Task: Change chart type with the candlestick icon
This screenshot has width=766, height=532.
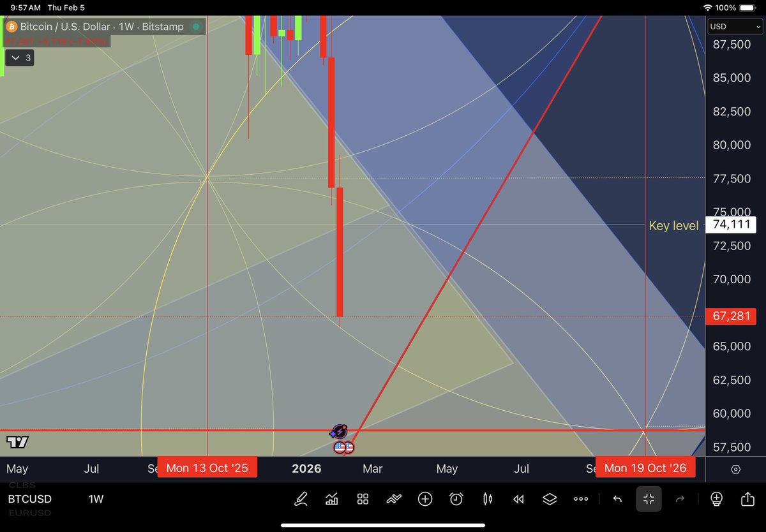Action: 488,499
